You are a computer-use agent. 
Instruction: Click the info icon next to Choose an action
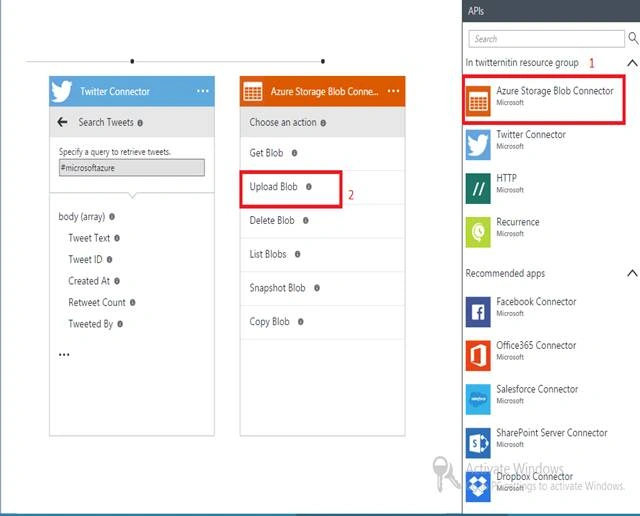point(323,122)
